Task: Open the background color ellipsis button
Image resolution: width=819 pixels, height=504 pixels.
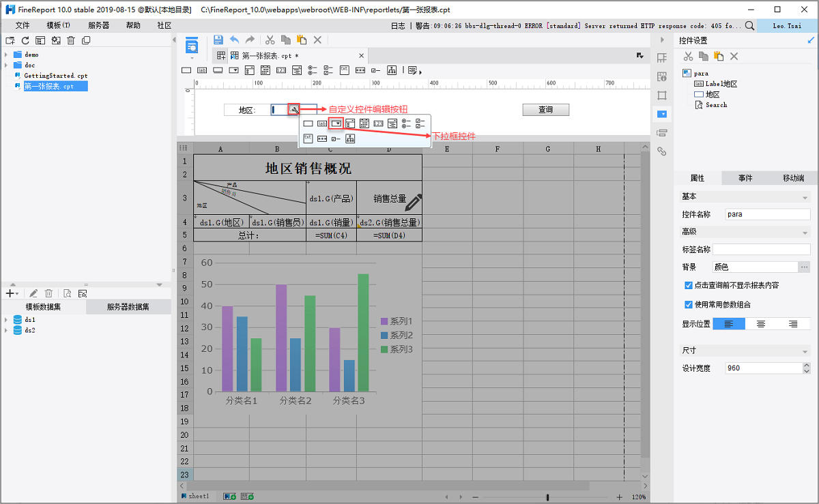Action: [804, 267]
